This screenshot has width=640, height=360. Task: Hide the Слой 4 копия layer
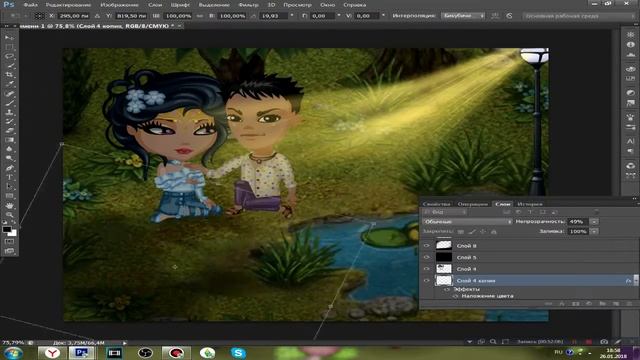[427, 280]
